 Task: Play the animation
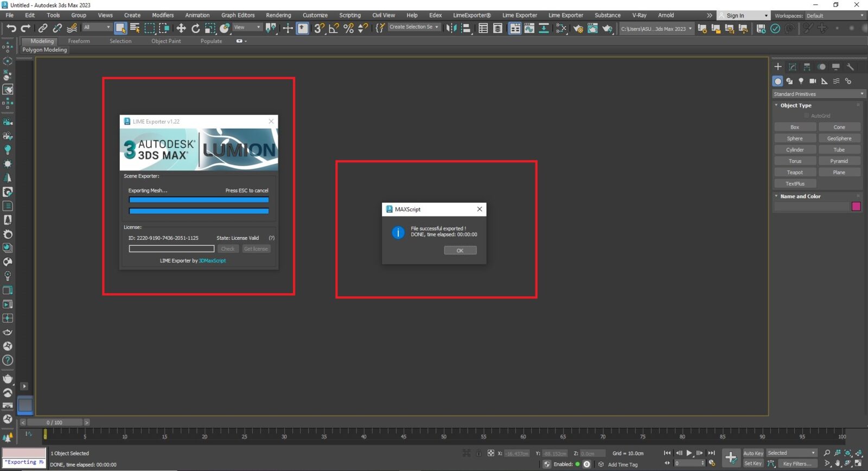coord(689,453)
